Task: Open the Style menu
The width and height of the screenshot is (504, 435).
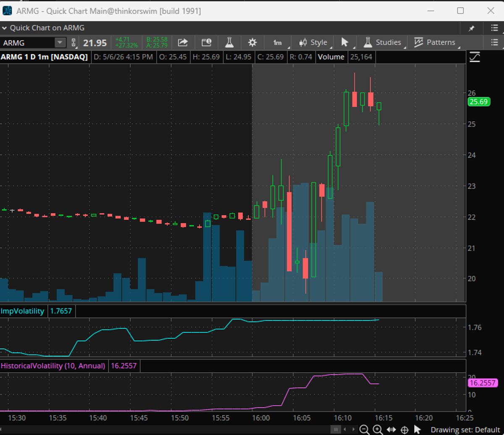Action: (x=314, y=42)
